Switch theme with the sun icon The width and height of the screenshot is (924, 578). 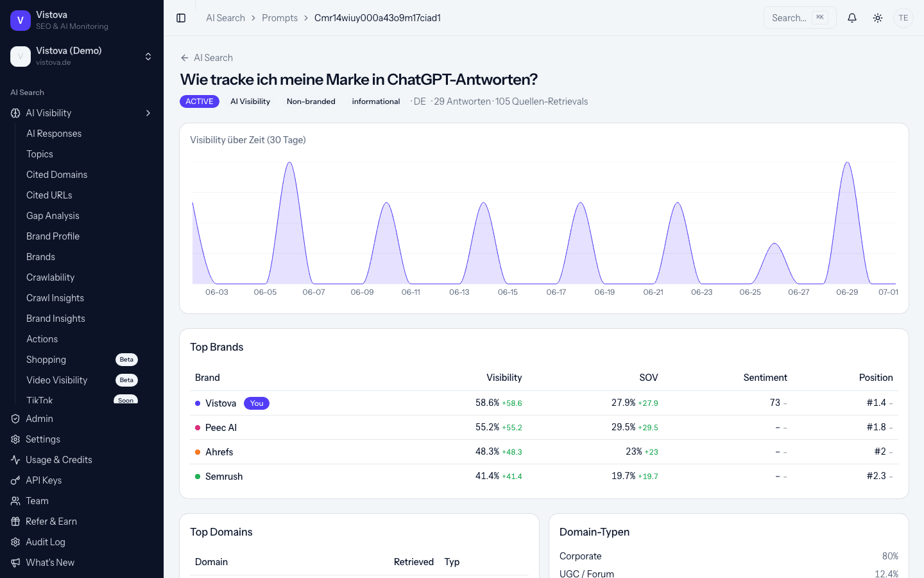point(878,18)
